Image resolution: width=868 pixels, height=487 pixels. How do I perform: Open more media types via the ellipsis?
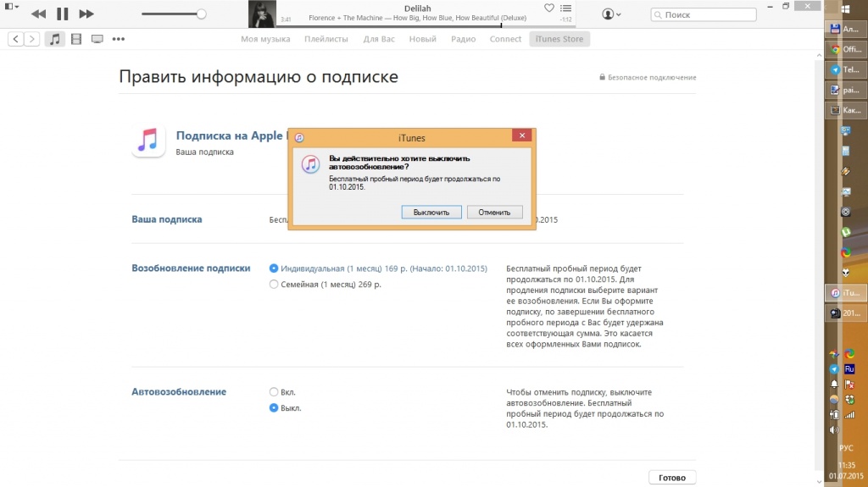(x=119, y=39)
